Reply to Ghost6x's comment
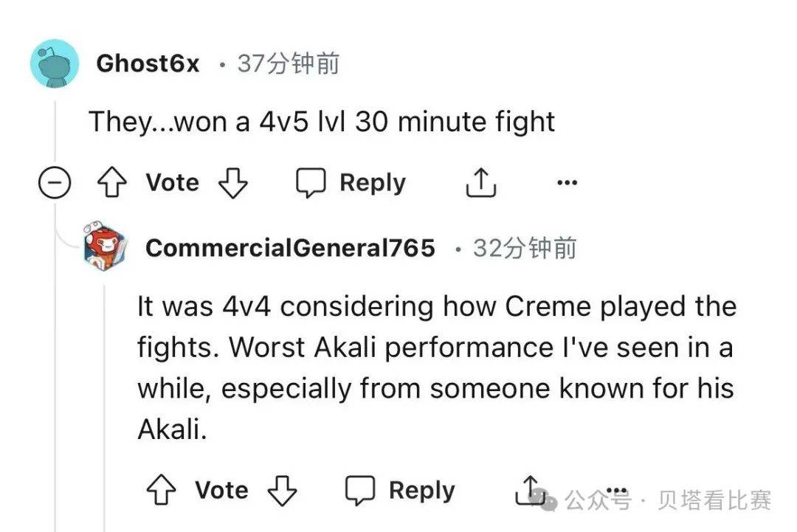797x532 pixels. pos(351,183)
